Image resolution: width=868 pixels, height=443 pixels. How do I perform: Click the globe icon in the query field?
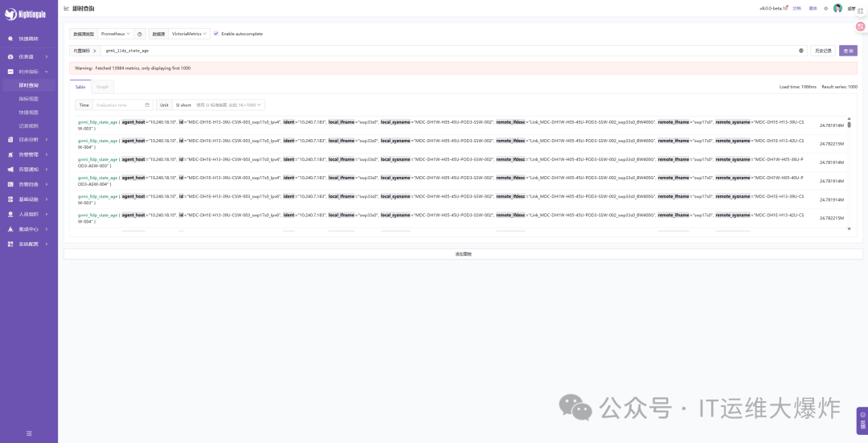tap(800, 51)
